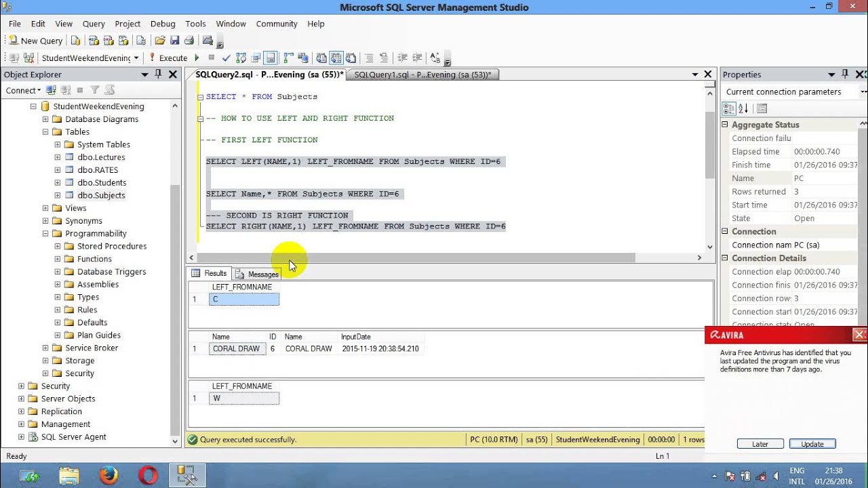The image size is (868, 488).
Task: Click the Object Explorer filter funnel icon
Action: click(95, 90)
